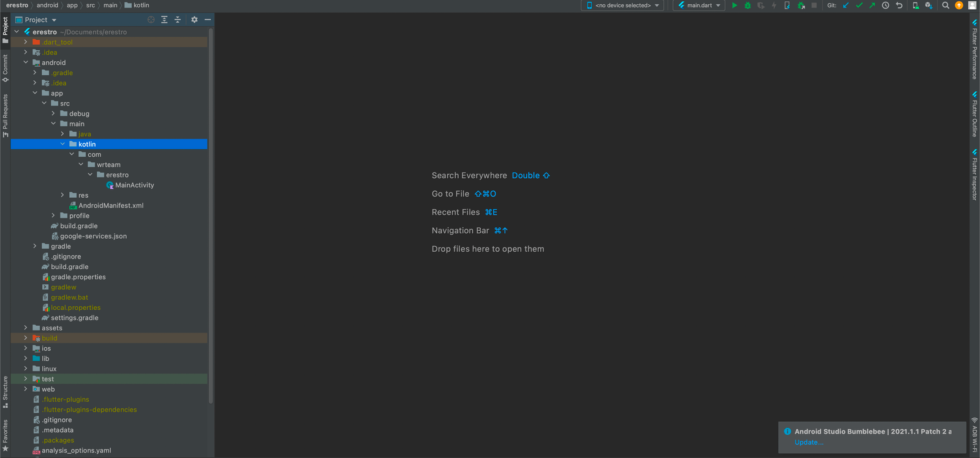Commit changes using the Git checkmark icon
980x458 pixels.
[x=859, y=6]
